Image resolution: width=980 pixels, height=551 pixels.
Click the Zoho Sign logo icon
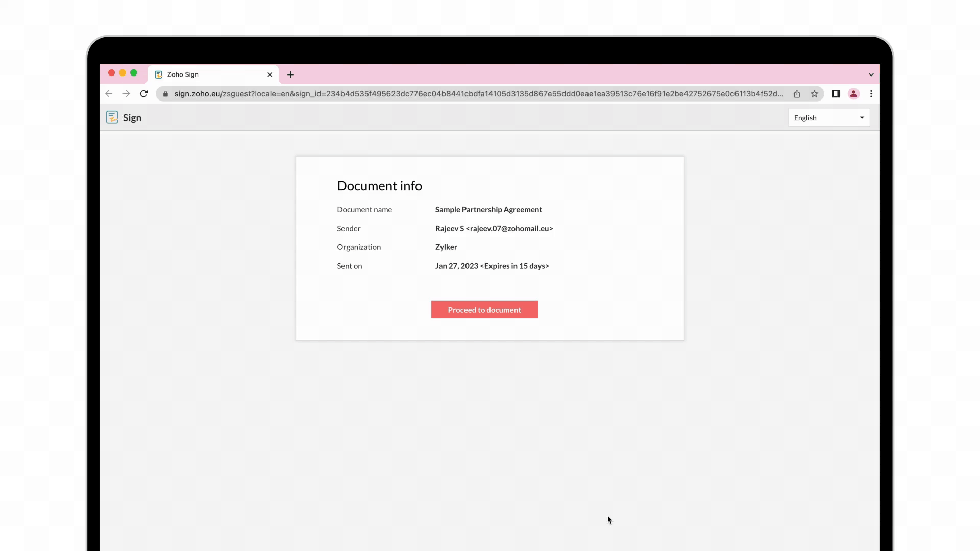coord(112,118)
